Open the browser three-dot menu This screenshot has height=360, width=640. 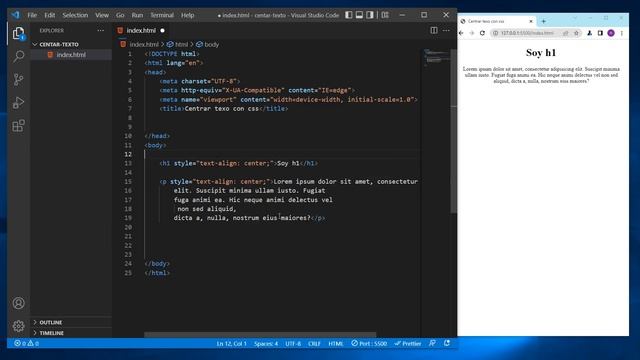[x=622, y=33]
